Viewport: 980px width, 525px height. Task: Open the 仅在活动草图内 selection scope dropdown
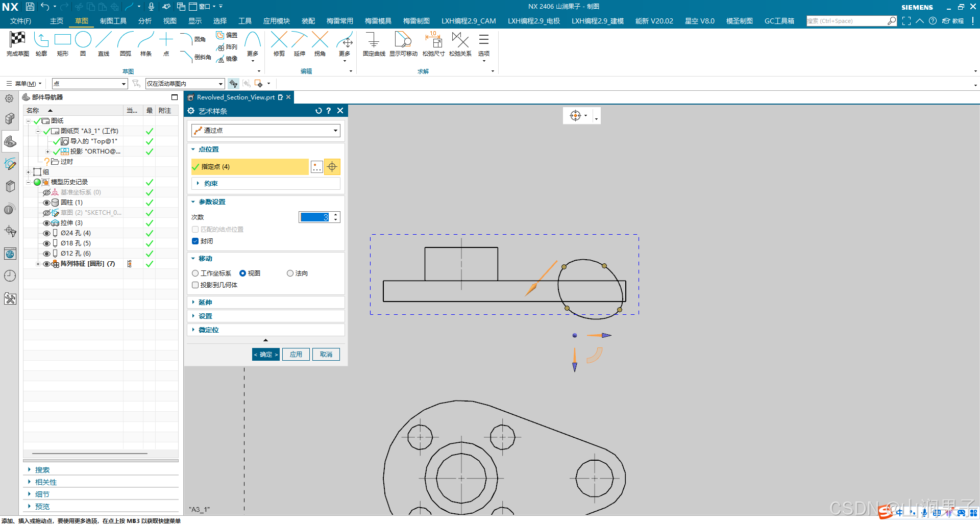[185, 84]
